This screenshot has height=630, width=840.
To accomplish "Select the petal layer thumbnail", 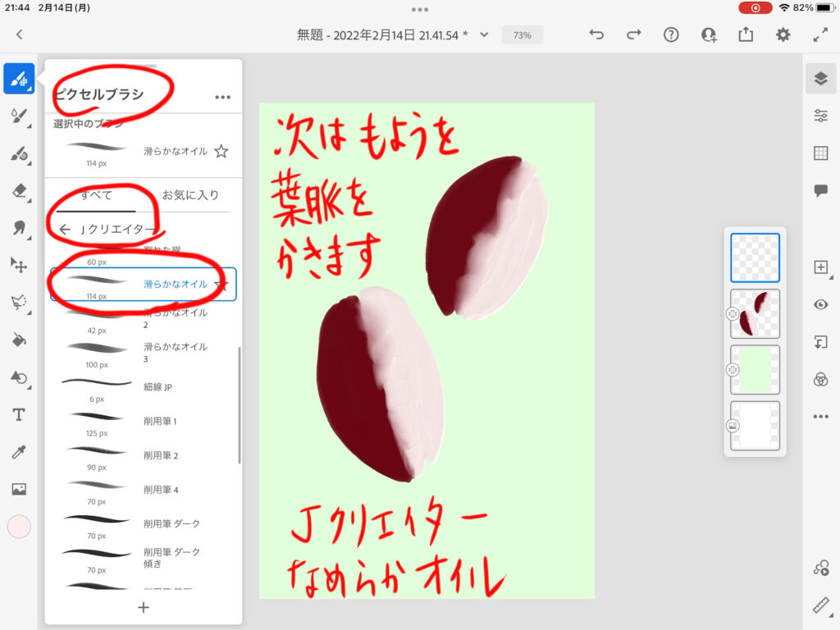I will click(755, 313).
